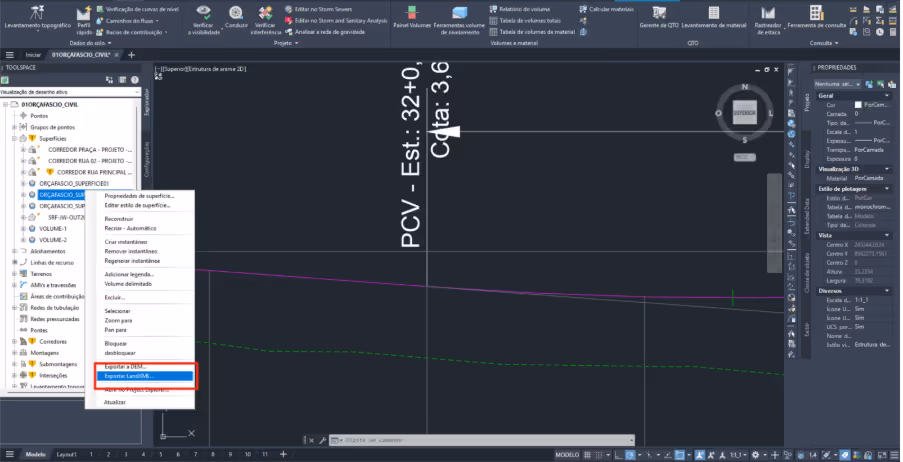Open Bacias de contribuição dropdown
903x462 pixels.
pos(132,32)
